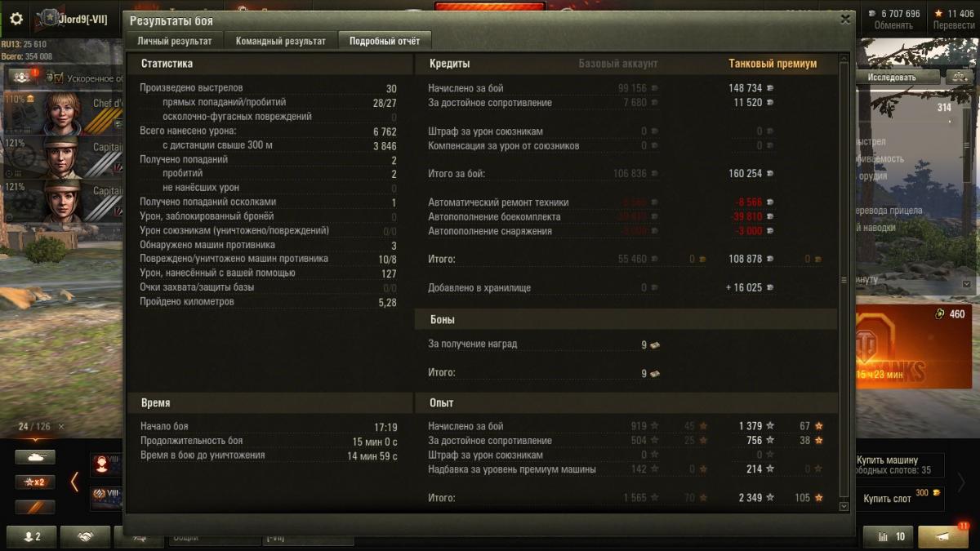
Task: Toggle the x2 star bonus filter
Action: pos(35,482)
